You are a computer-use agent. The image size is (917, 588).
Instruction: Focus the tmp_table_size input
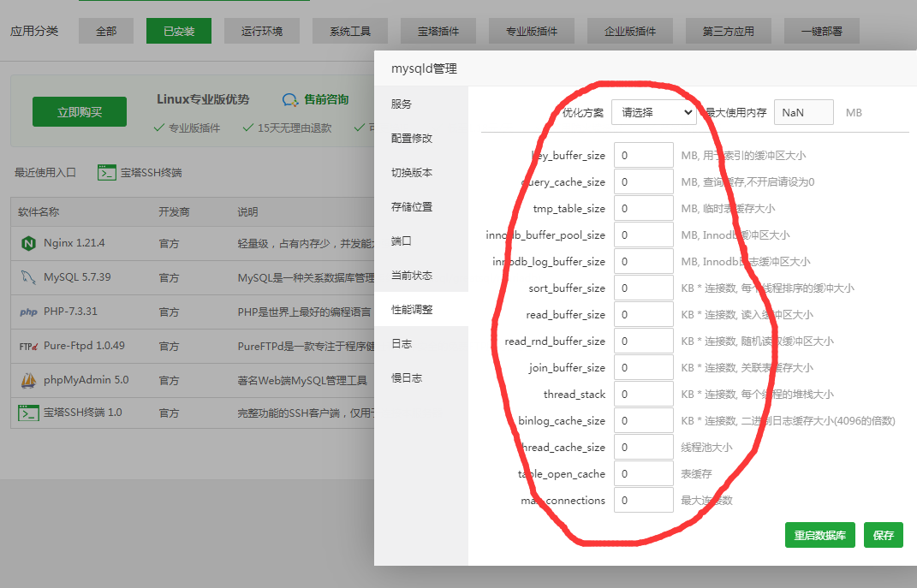tap(643, 209)
